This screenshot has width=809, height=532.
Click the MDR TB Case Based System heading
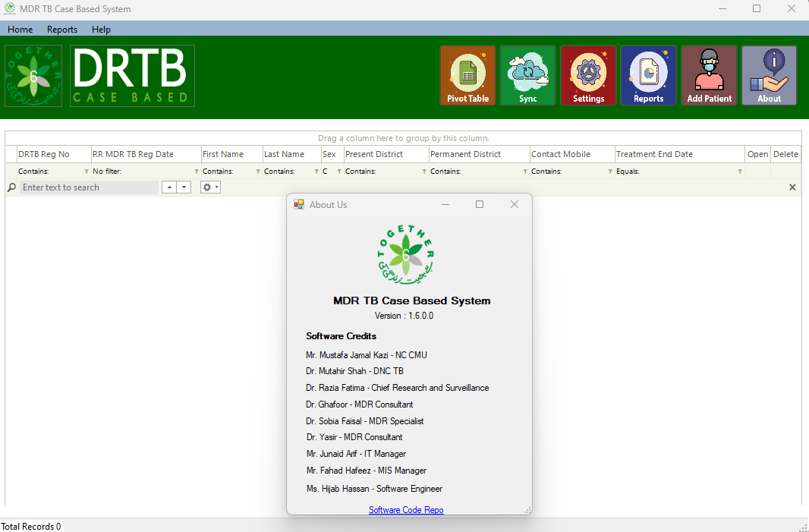click(412, 301)
